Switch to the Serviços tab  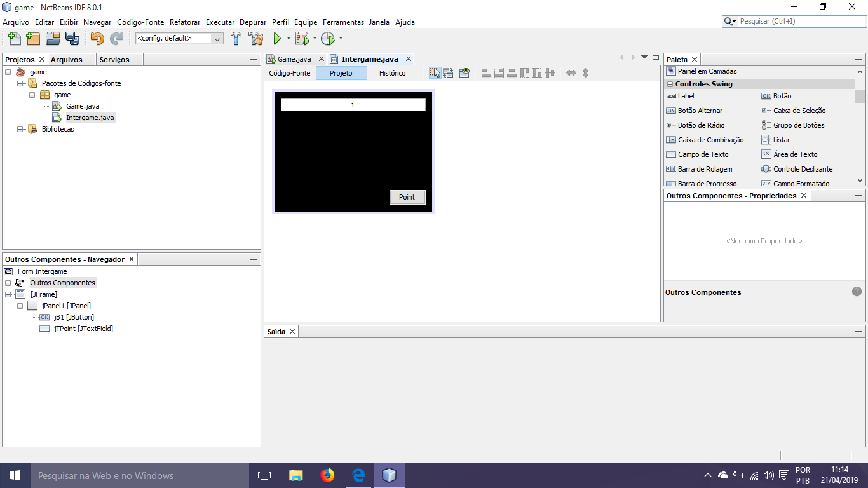[x=114, y=60]
